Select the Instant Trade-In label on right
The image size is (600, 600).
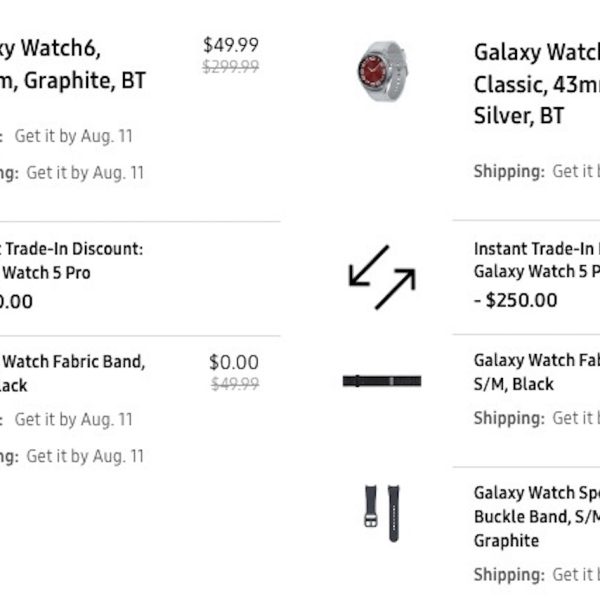click(x=536, y=249)
